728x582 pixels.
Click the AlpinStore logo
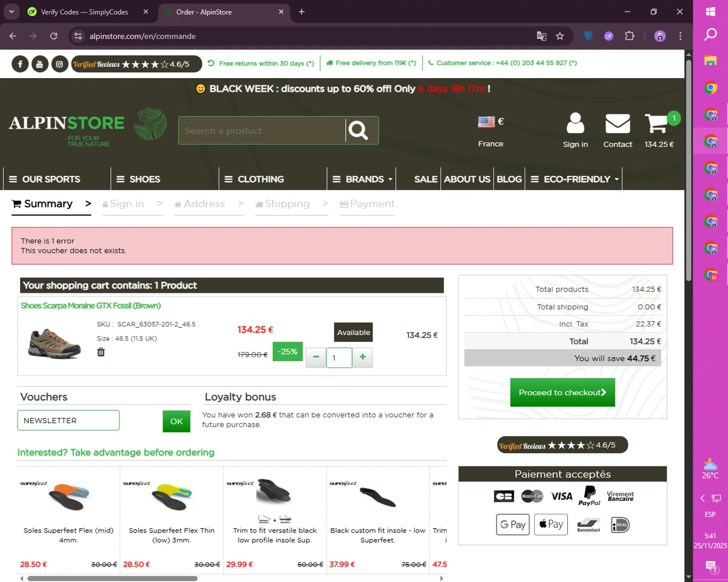[88, 128]
